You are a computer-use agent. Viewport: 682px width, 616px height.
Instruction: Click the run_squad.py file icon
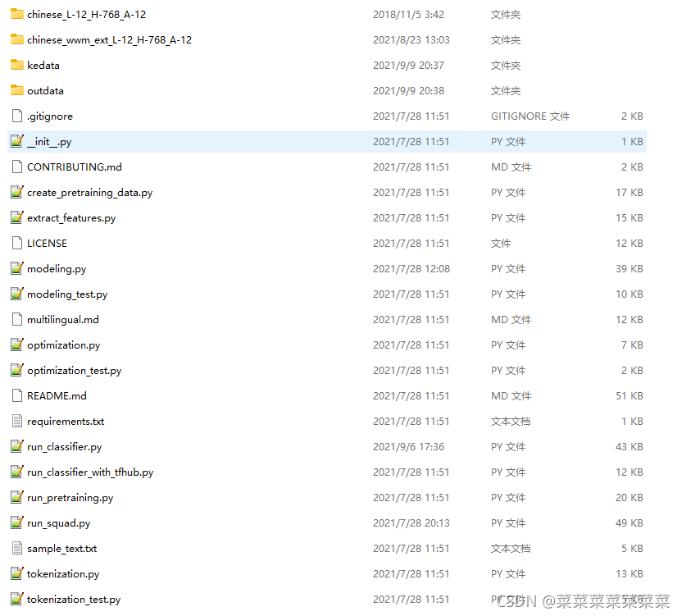pos(17,522)
